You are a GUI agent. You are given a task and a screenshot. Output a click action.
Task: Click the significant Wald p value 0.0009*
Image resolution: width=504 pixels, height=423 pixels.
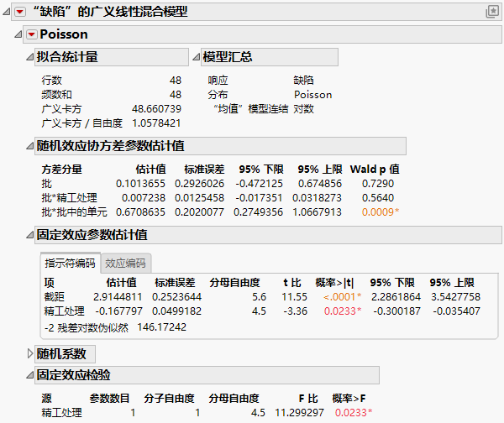coord(381,212)
